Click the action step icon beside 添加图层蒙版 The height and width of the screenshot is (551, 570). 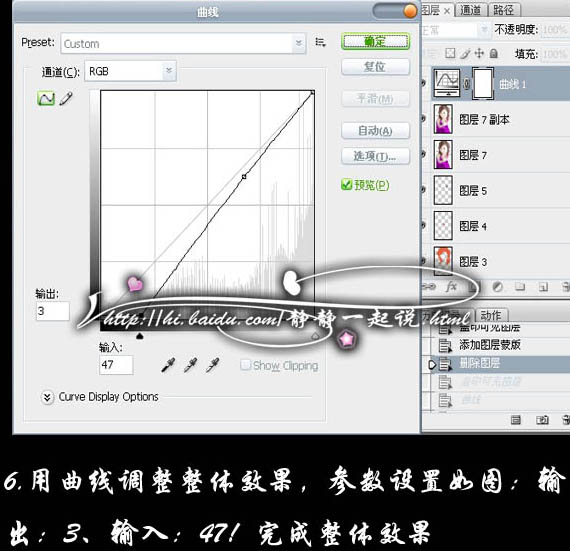(445, 345)
